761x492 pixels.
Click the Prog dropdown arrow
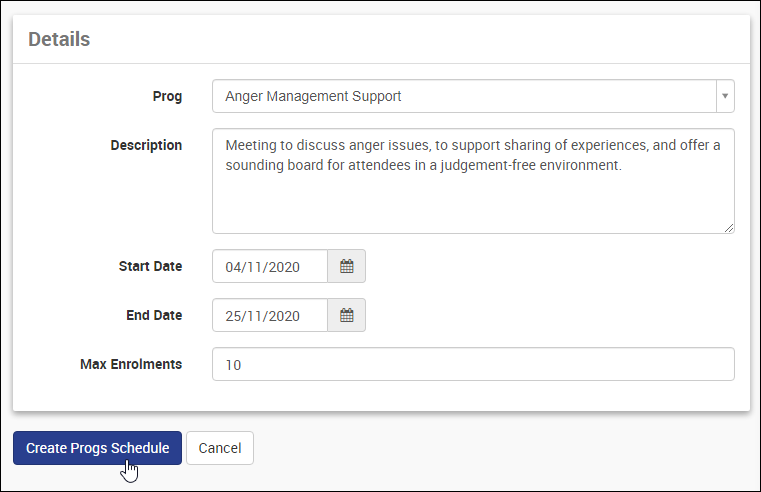[x=725, y=97]
